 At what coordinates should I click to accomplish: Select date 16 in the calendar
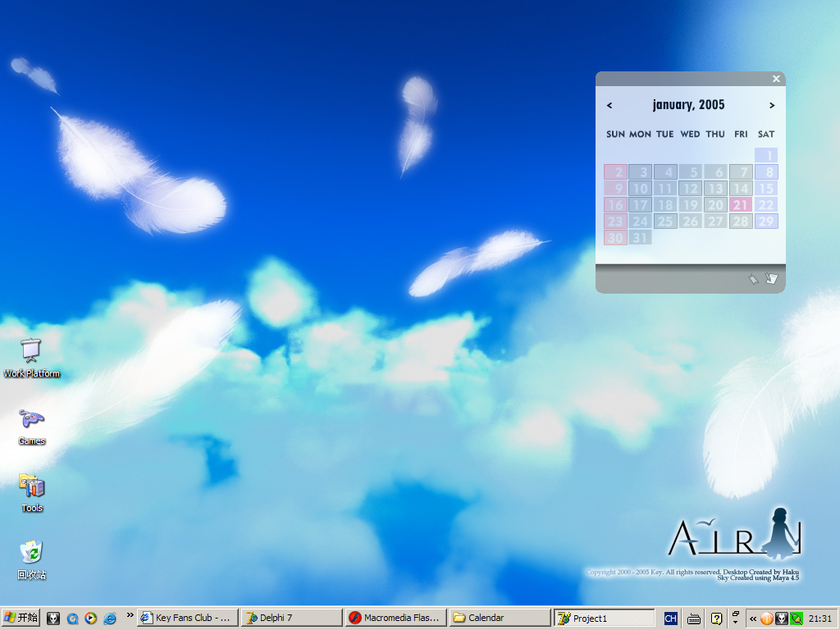[x=615, y=204]
